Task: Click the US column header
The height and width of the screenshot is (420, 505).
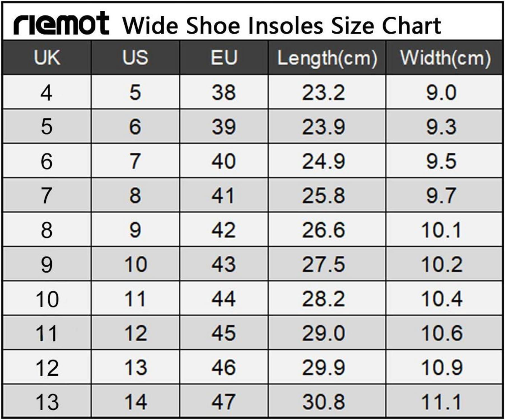Action: point(135,58)
